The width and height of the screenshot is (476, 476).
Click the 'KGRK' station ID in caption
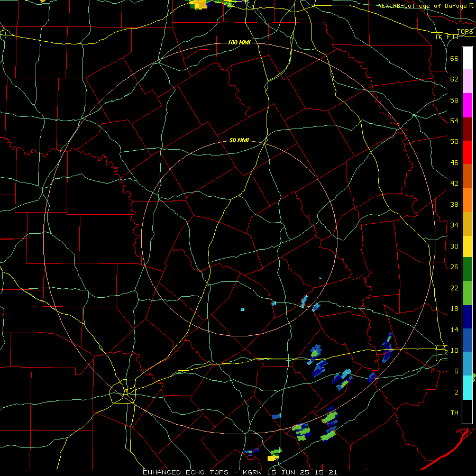pos(253,472)
